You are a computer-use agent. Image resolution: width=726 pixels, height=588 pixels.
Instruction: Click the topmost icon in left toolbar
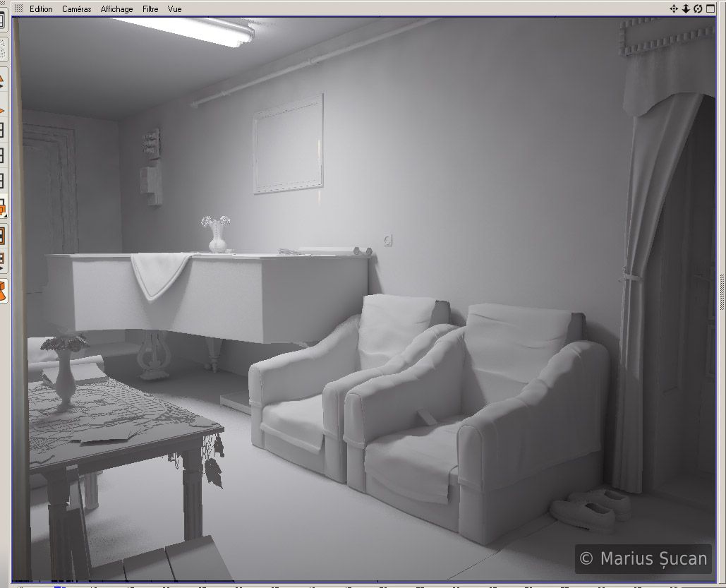[x=2, y=20]
